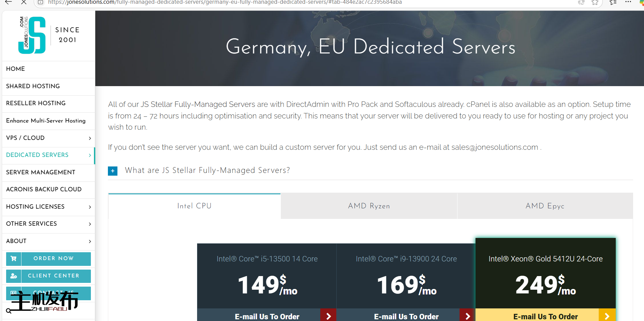Open Shared Hosting from the sidebar
Screen dimensions: 644x321
pos(33,86)
